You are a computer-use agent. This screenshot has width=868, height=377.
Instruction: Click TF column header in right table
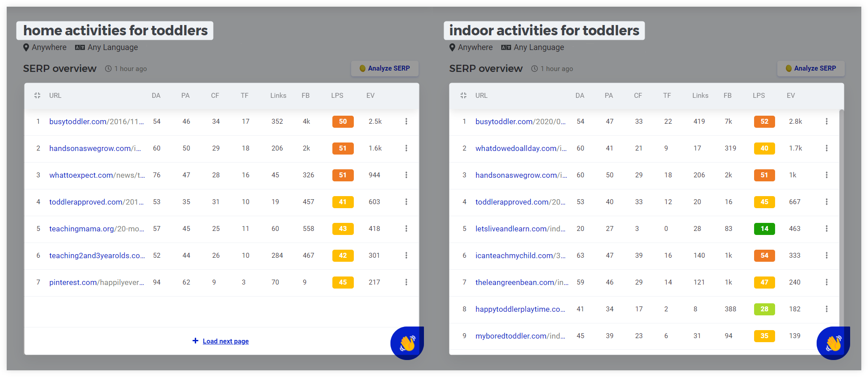[667, 96]
